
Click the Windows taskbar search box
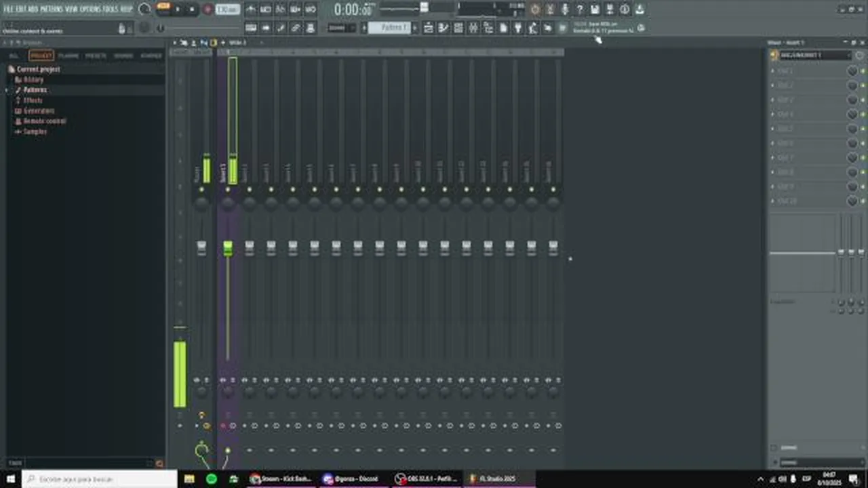99,479
